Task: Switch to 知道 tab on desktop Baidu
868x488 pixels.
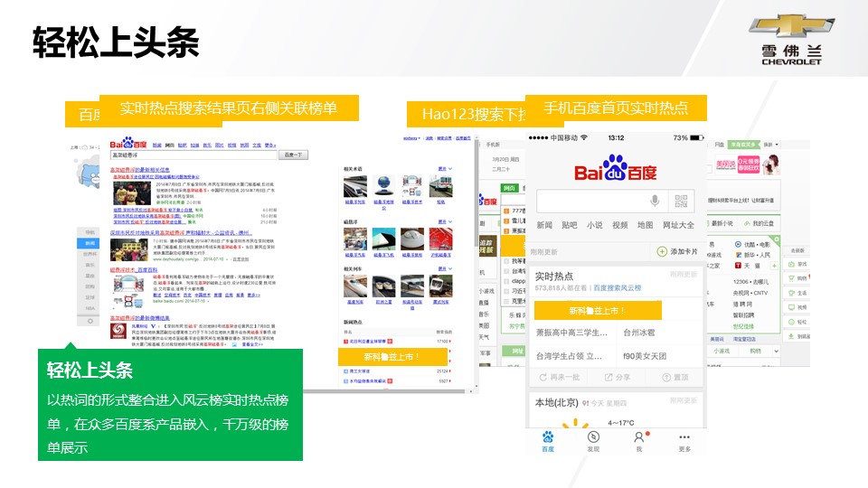Action: [195, 145]
